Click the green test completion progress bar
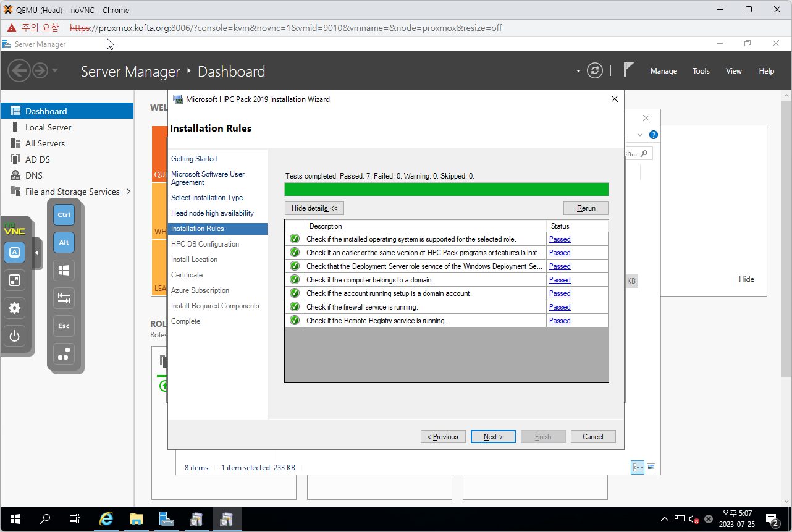 pos(446,189)
